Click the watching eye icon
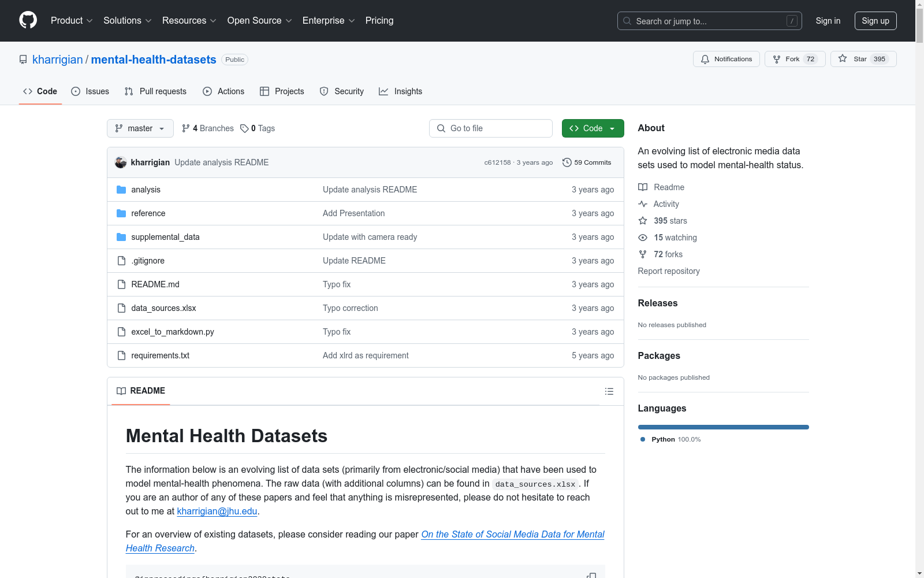This screenshot has width=924, height=578. coord(643,238)
